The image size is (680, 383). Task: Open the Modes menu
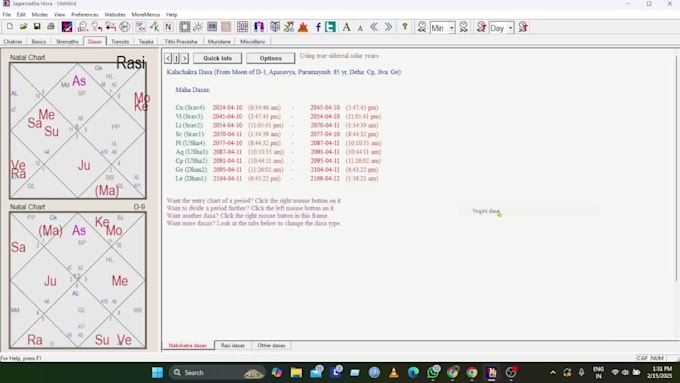click(39, 14)
